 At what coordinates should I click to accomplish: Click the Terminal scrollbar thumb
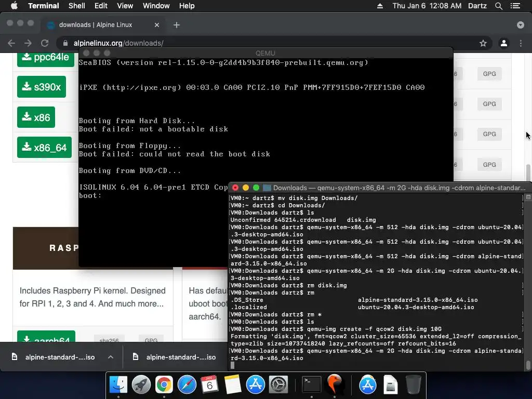tap(528, 365)
